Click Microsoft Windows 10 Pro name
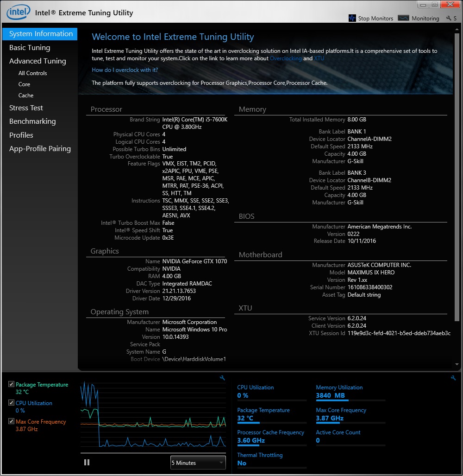463x476 pixels. tap(194, 330)
